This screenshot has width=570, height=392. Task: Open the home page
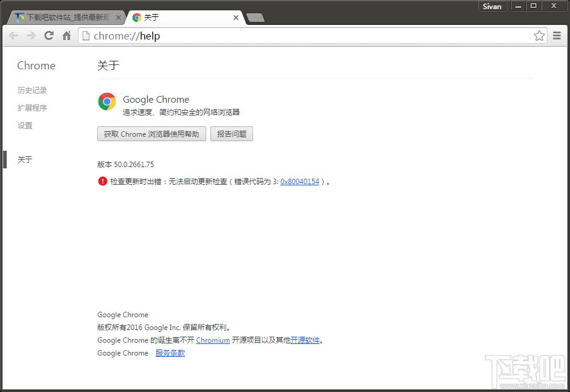(x=66, y=36)
